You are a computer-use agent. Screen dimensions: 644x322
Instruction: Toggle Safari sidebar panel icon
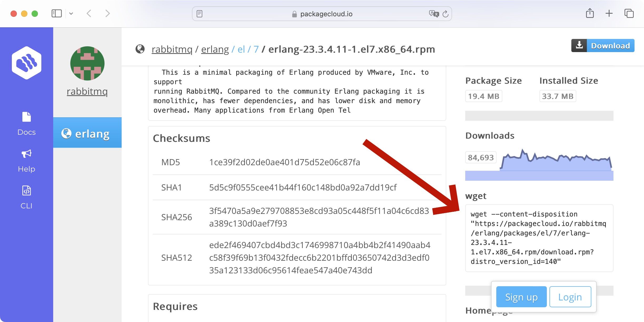(56, 13)
